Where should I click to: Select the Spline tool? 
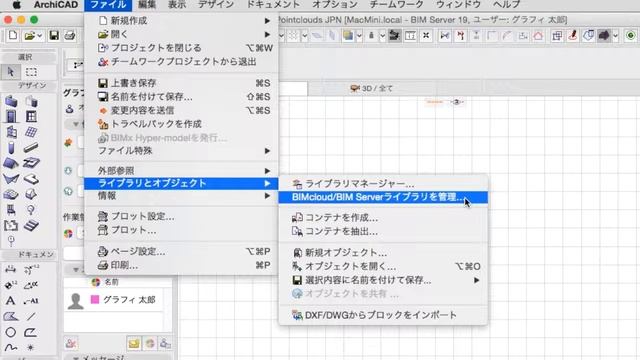pyautogui.click(x=11, y=348)
